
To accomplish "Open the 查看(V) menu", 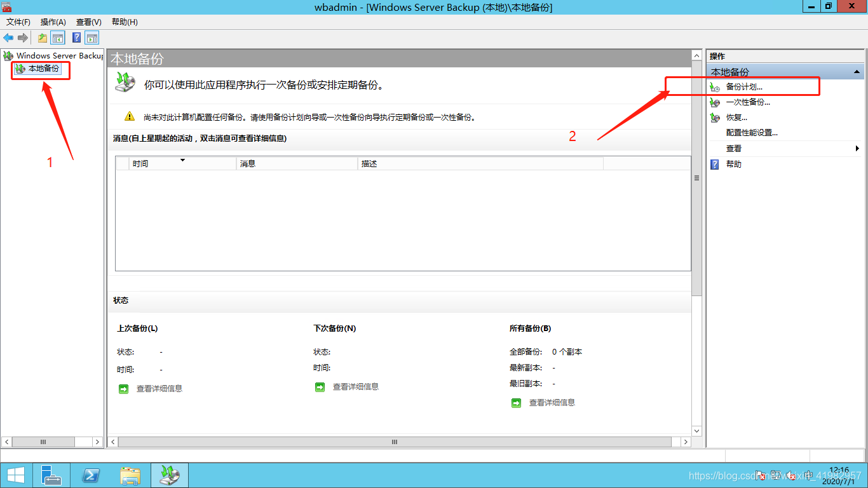I will pos(89,22).
